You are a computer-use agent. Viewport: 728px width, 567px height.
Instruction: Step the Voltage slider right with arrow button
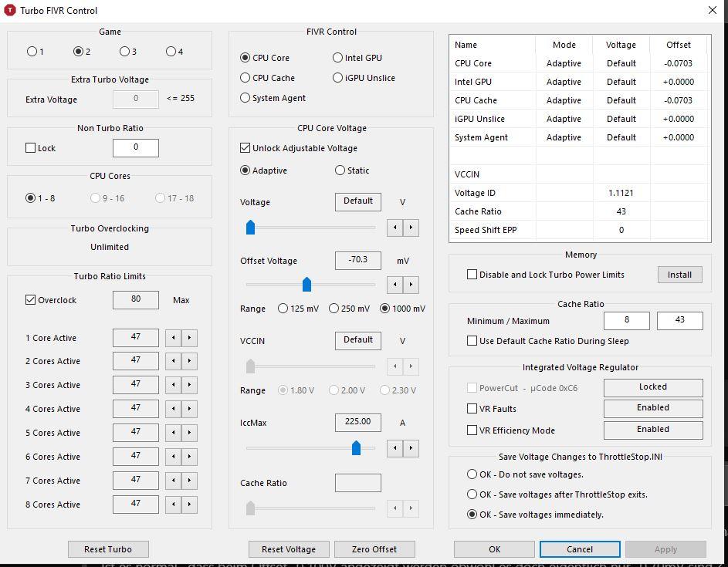click(x=411, y=228)
